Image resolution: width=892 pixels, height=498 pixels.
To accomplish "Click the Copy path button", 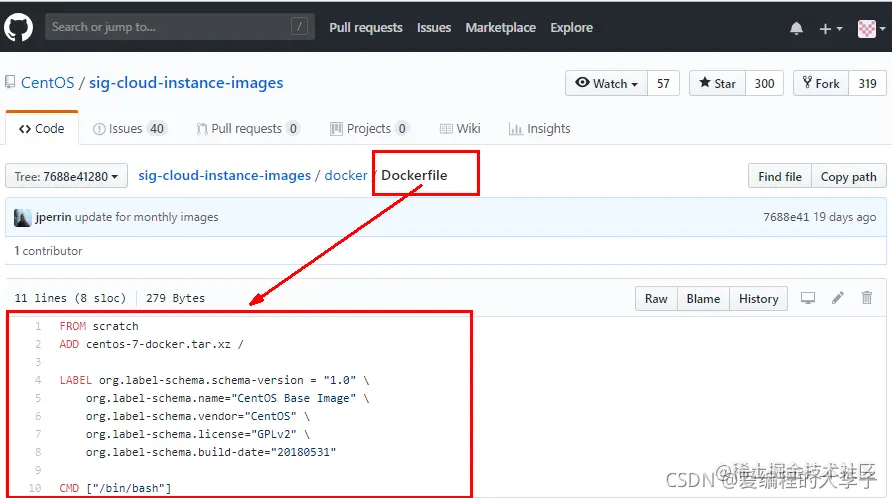I will (x=848, y=176).
